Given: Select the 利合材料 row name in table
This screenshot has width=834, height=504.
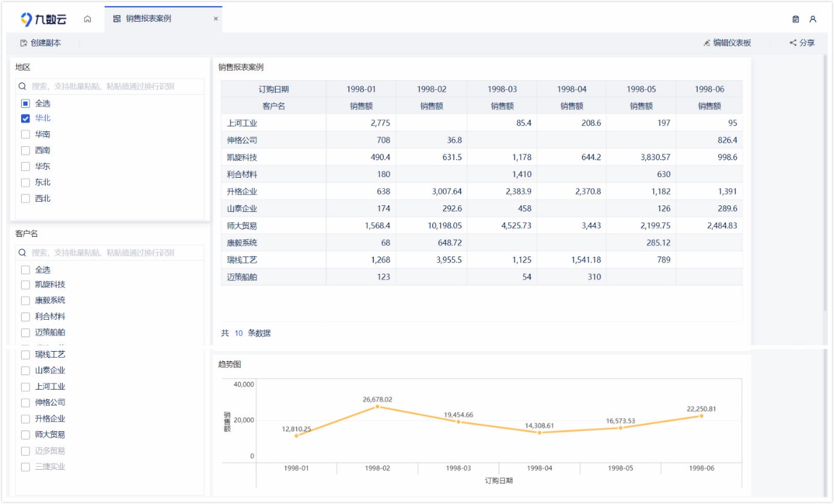Looking at the screenshot, I should tap(242, 175).
